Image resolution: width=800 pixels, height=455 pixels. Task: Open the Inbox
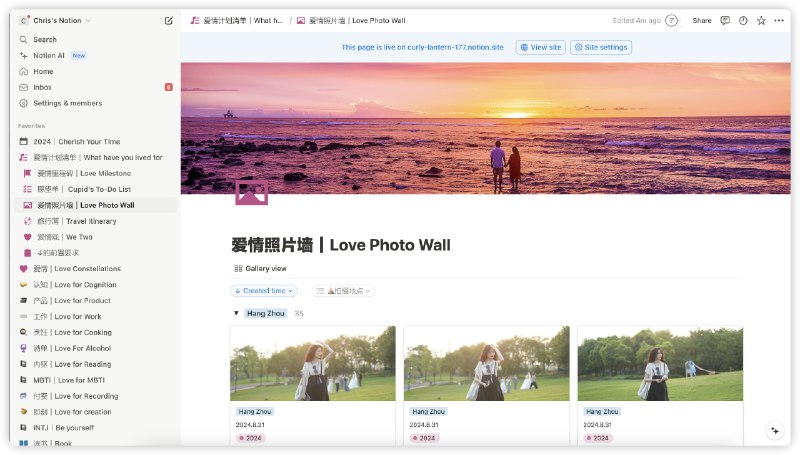tap(42, 87)
